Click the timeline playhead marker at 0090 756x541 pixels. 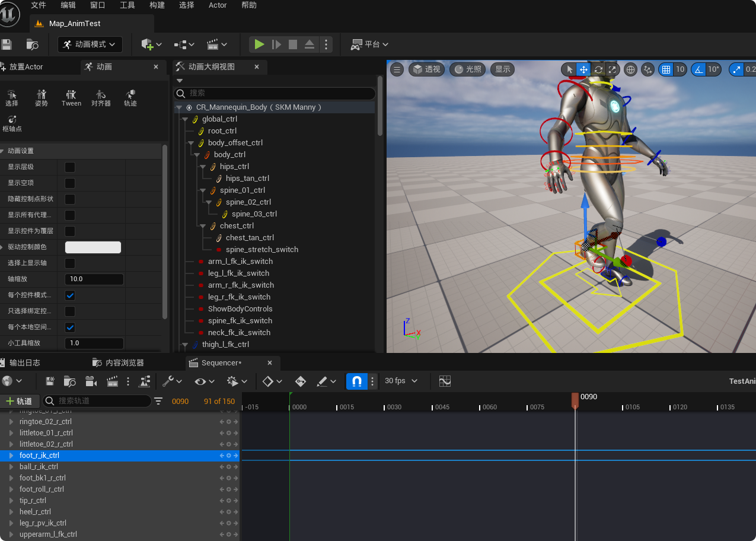(575, 400)
